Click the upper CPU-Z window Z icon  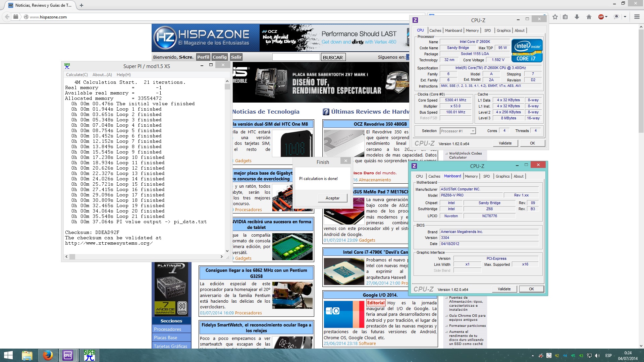[x=415, y=20]
